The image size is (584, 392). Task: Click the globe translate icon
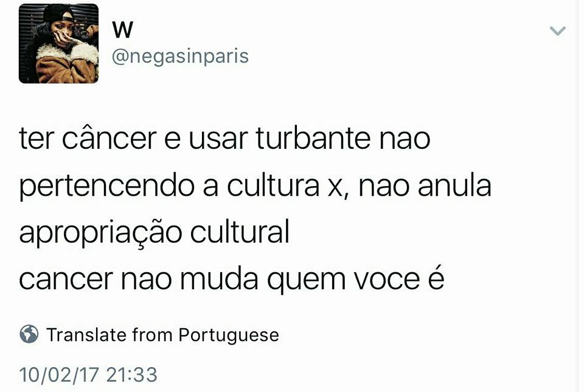[29, 334]
